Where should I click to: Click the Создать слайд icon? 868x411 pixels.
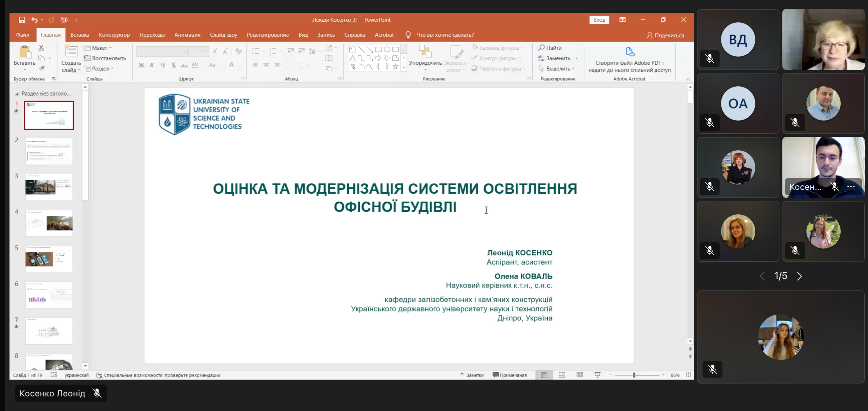click(x=71, y=52)
